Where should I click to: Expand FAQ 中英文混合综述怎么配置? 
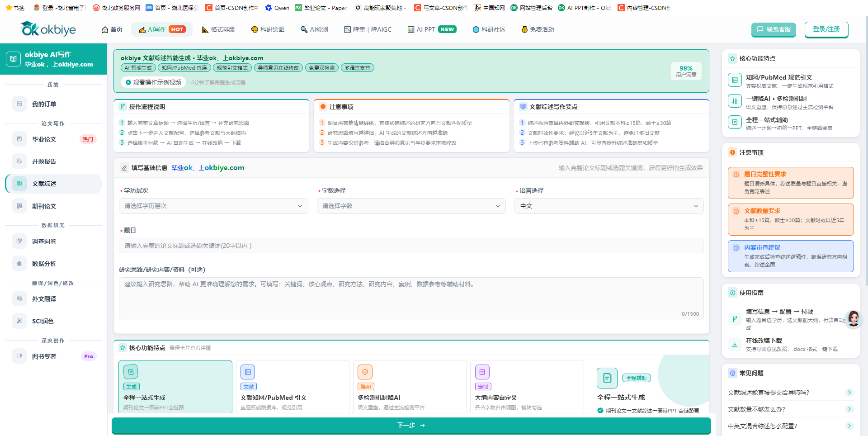pos(790,426)
